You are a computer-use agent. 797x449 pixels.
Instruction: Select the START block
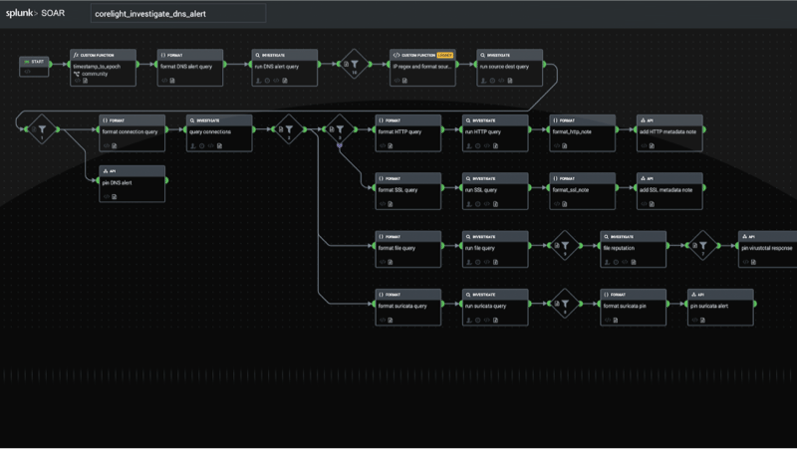pyautogui.click(x=34, y=67)
